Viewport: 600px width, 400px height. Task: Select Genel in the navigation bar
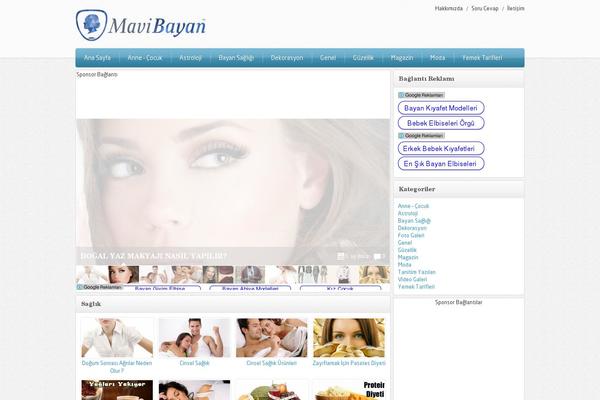click(x=328, y=58)
